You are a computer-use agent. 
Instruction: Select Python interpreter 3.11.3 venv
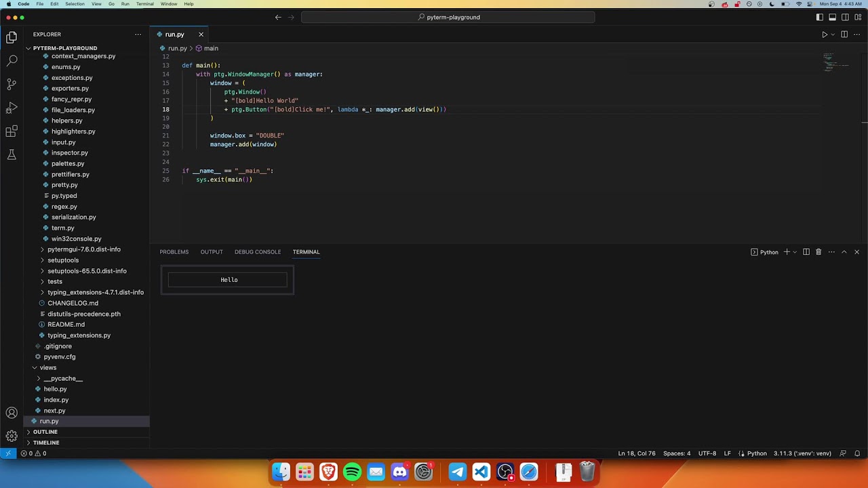click(802, 453)
